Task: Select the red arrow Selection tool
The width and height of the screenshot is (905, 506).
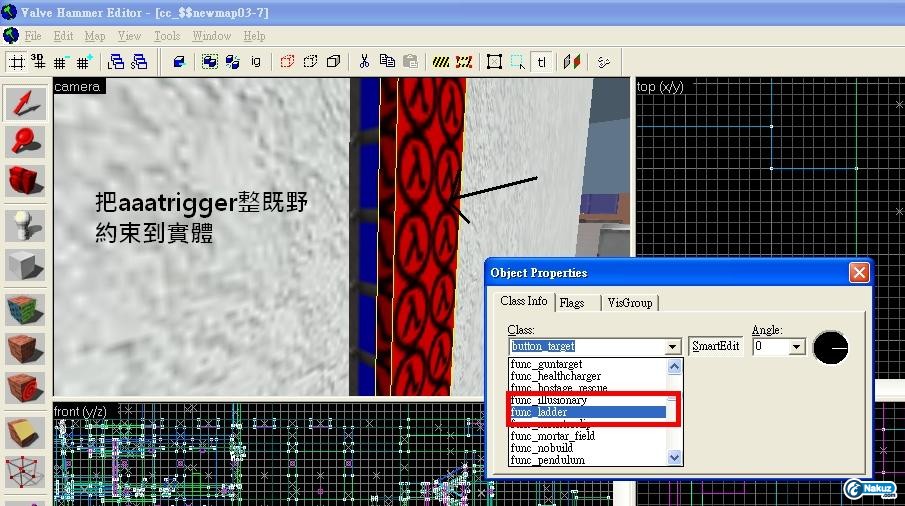Action: [x=25, y=104]
